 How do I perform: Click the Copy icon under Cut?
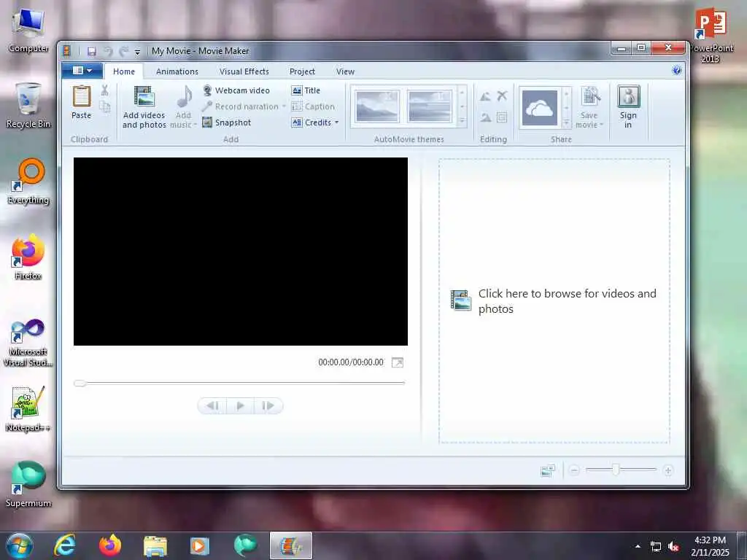[105, 107]
